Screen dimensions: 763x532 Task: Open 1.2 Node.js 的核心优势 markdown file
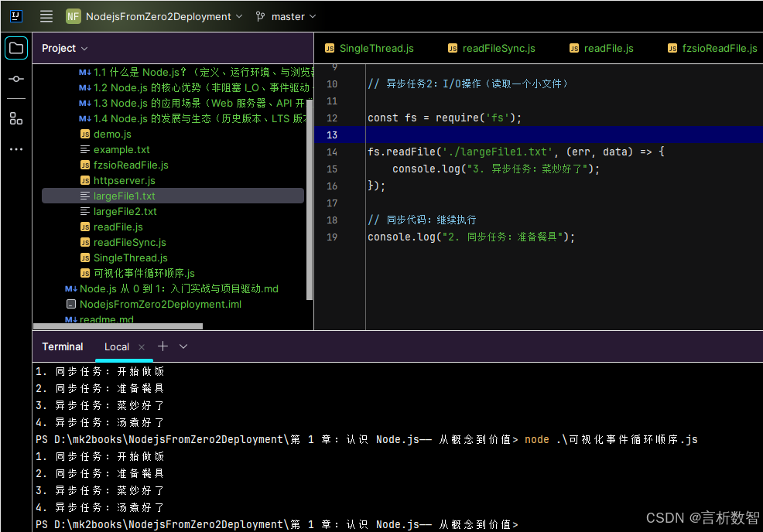pyautogui.click(x=196, y=88)
